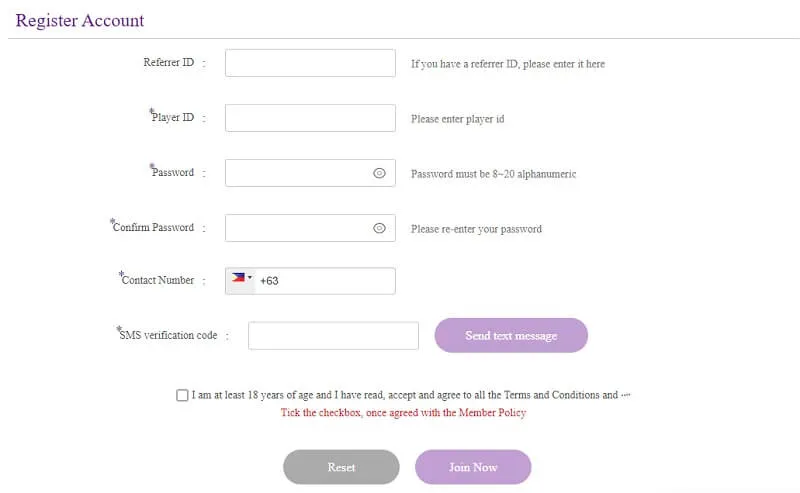Image resolution: width=800 pixels, height=493 pixels.
Task: Tick the 18 years age agreement checkbox
Action: 182,395
